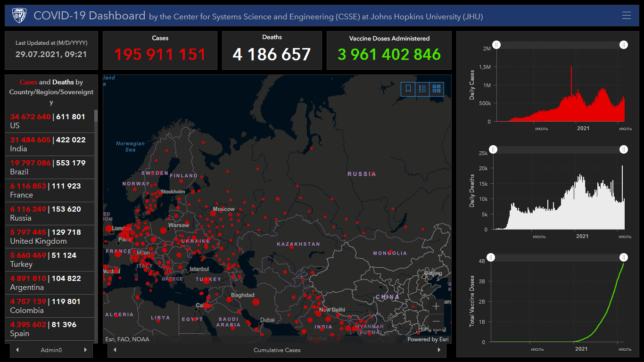Switch to previous map view before Cumulative Cases
Viewport: 644px width, 362px height.
[115, 350]
